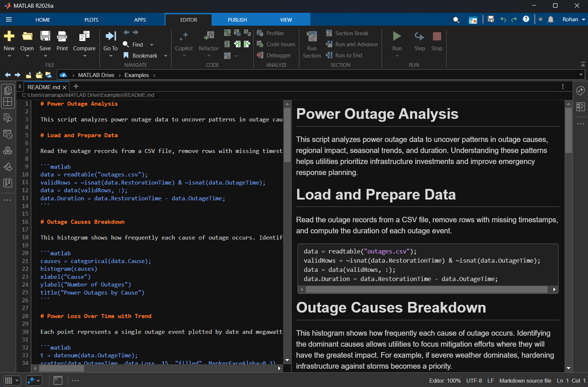
Task: Open a new editor tab with the plus button
Action: click(76, 87)
